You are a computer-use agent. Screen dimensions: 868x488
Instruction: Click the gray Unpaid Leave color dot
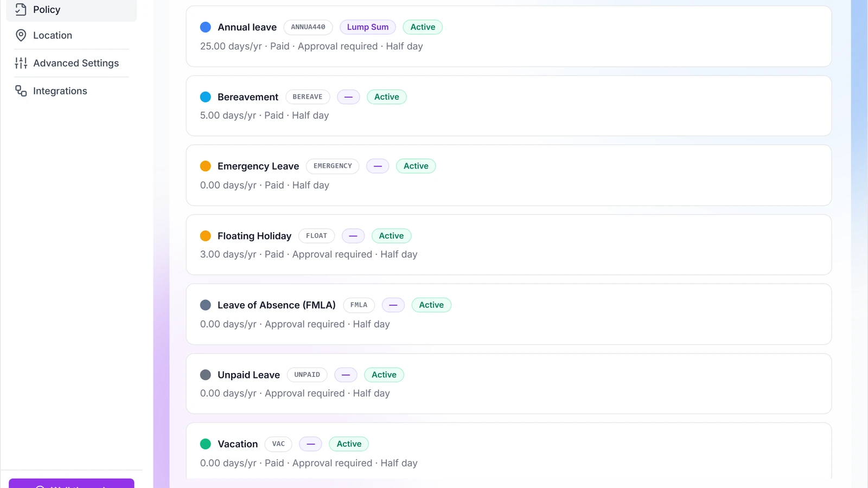pyautogui.click(x=206, y=375)
